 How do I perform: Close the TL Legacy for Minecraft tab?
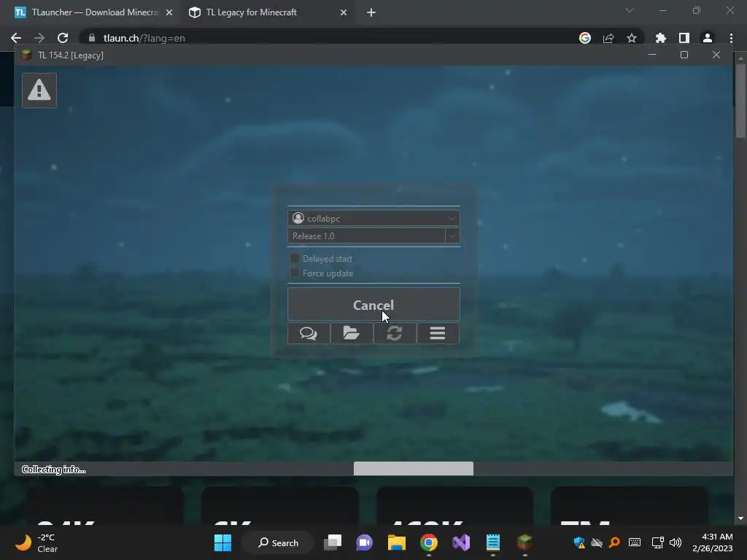coord(344,12)
